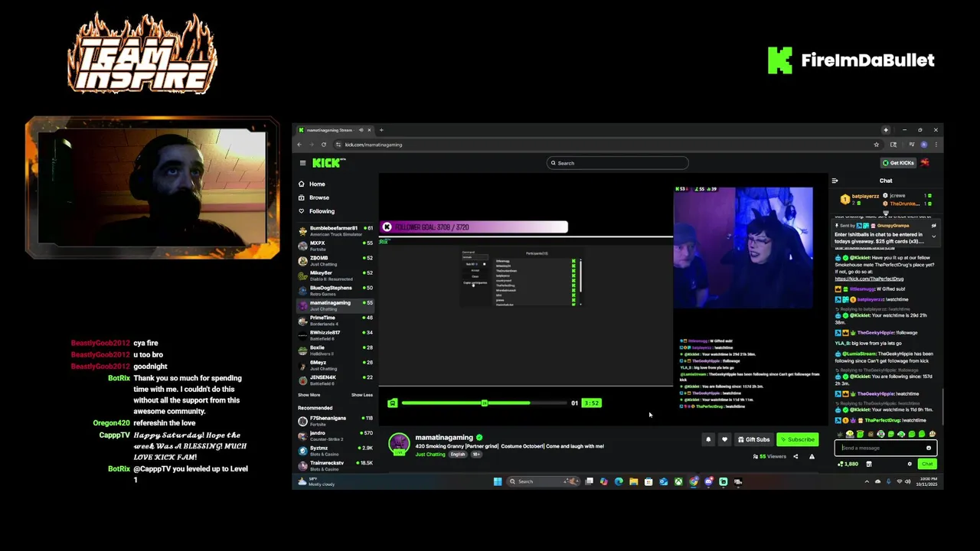
Task: Open the BlueDogStephens channel in sidebar
Action: tap(335, 290)
